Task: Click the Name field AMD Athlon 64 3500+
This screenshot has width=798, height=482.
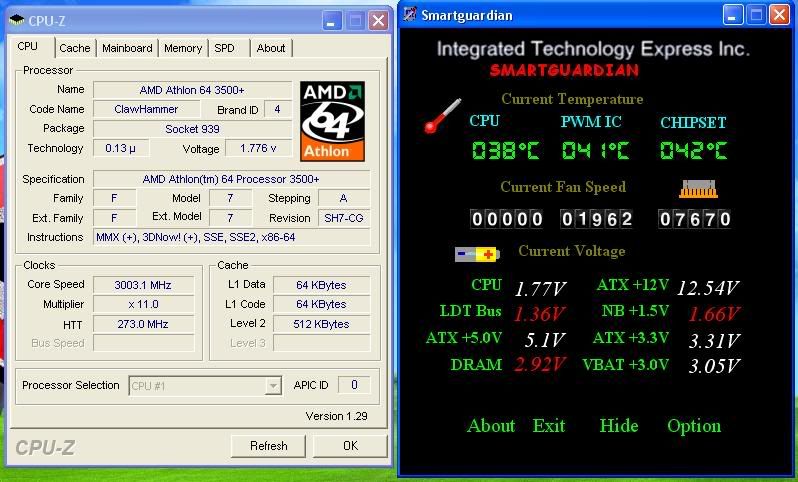Action: pyautogui.click(x=192, y=90)
